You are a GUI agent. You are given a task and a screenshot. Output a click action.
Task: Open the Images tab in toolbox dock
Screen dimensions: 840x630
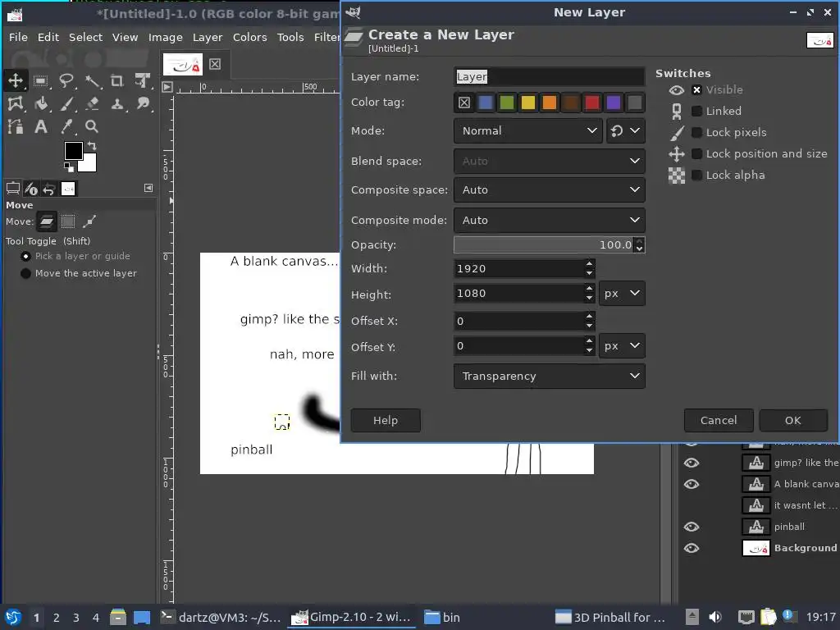pyautogui.click(x=68, y=189)
